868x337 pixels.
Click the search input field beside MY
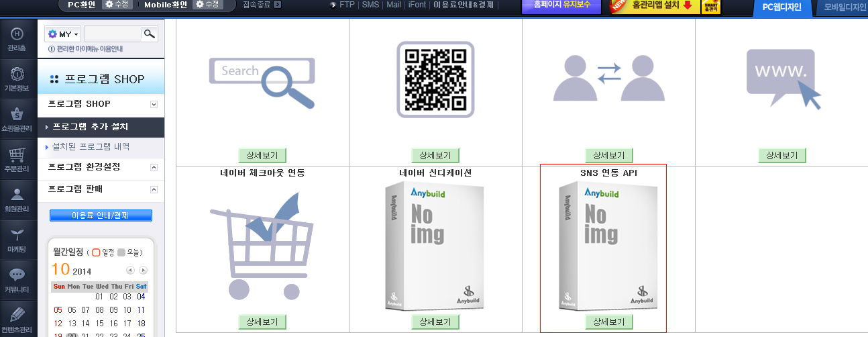coord(113,34)
